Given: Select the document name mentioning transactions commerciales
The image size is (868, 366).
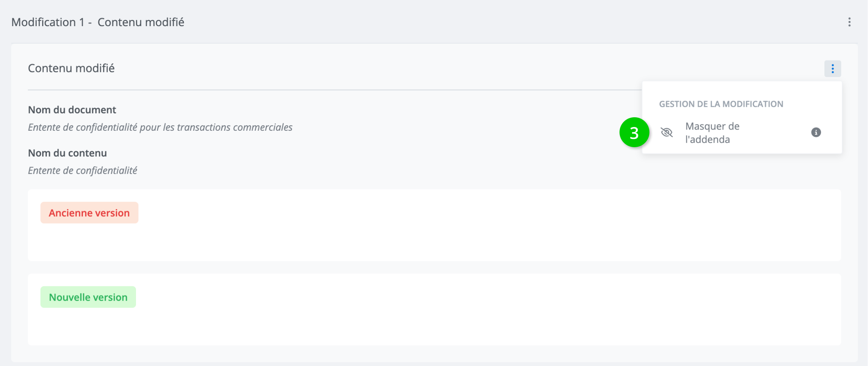Looking at the screenshot, I should click(x=160, y=127).
